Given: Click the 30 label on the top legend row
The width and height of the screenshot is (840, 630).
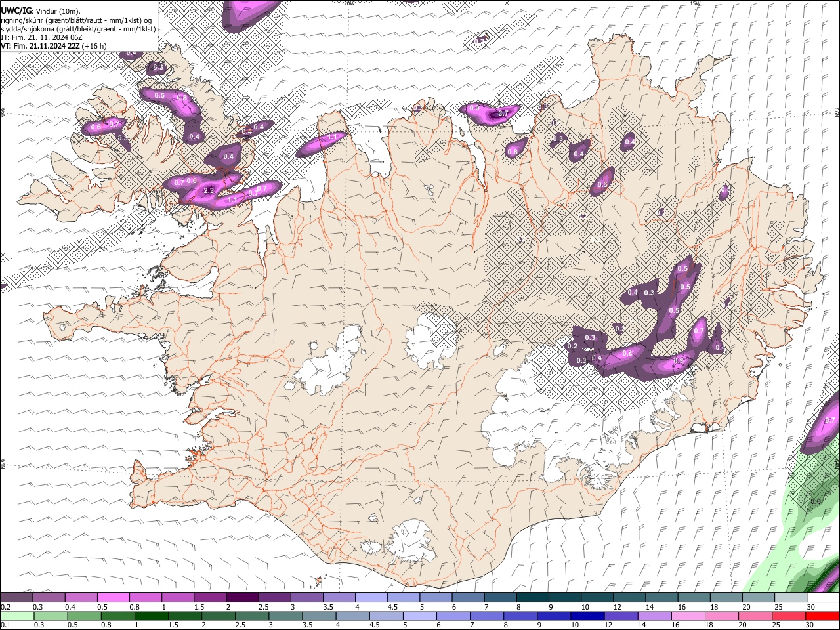Looking at the screenshot, I should click(811, 607).
